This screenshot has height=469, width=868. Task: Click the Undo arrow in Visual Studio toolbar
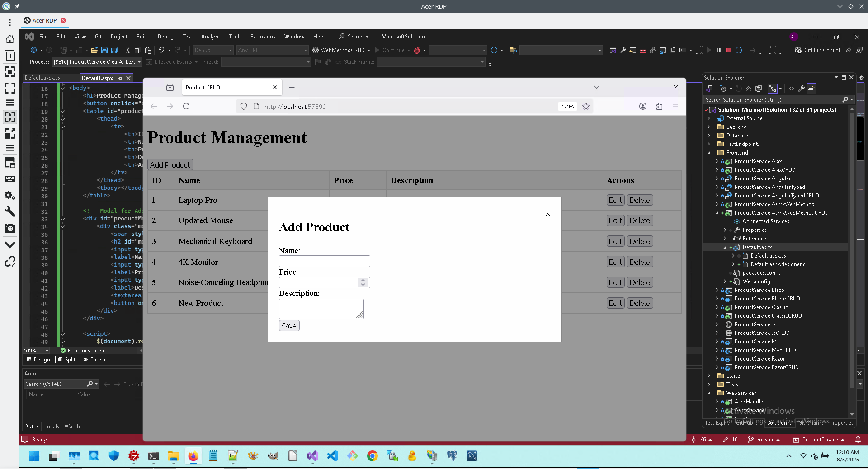tap(161, 50)
